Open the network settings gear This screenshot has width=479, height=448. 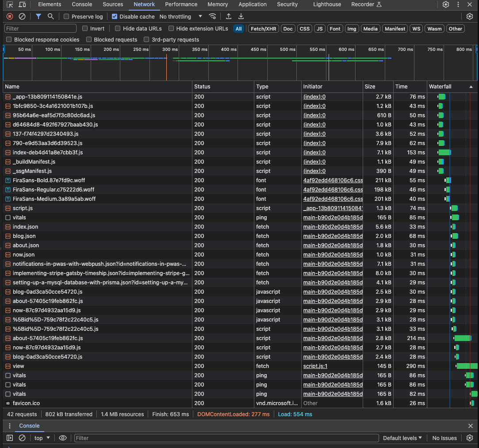(469, 16)
